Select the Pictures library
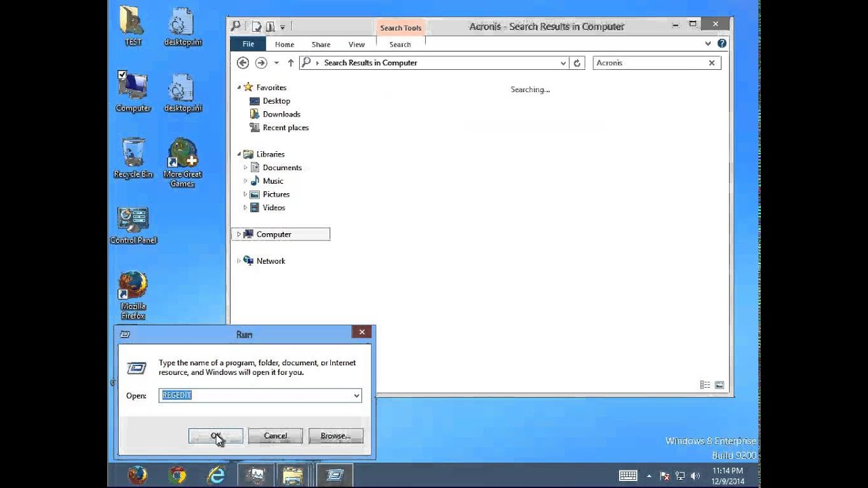 pyautogui.click(x=276, y=194)
